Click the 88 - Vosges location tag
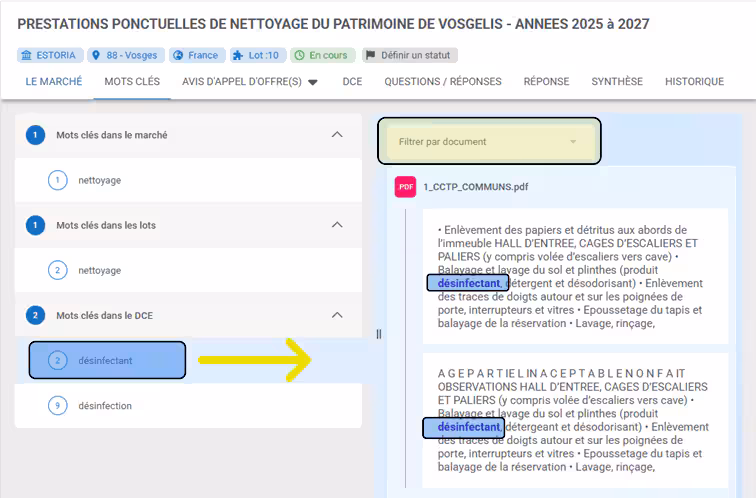Viewport: 756px width, 498px height. point(125,56)
